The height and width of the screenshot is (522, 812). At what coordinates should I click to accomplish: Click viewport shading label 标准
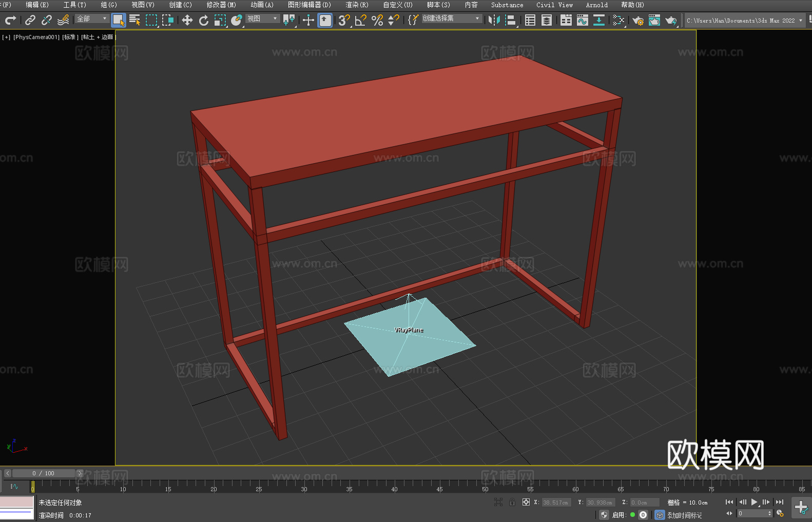pos(70,37)
